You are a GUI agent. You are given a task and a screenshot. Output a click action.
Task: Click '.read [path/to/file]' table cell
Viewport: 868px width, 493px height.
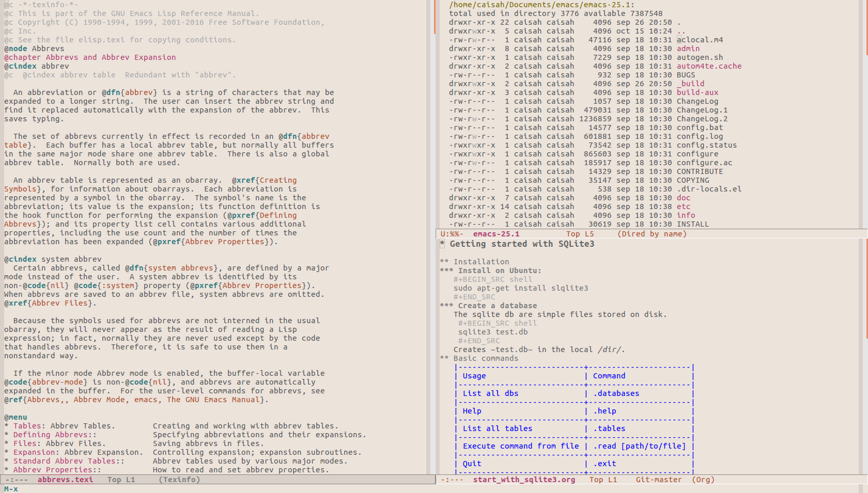pos(640,446)
